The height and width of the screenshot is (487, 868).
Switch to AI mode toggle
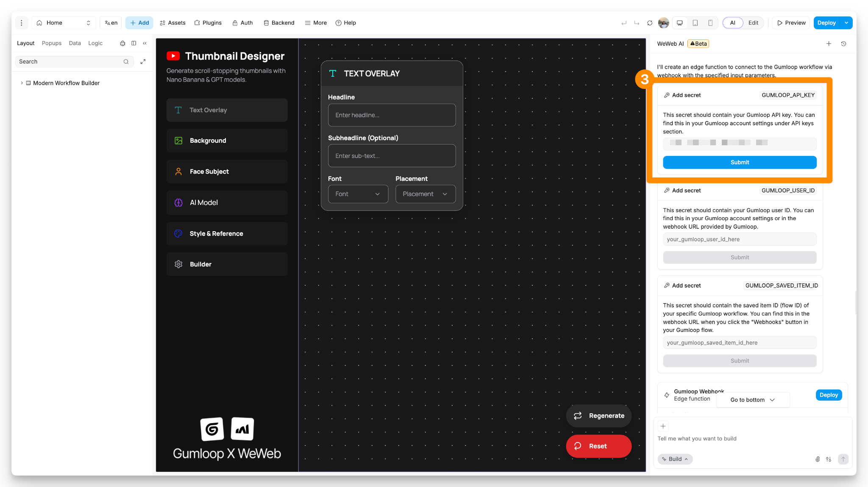[x=732, y=23]
